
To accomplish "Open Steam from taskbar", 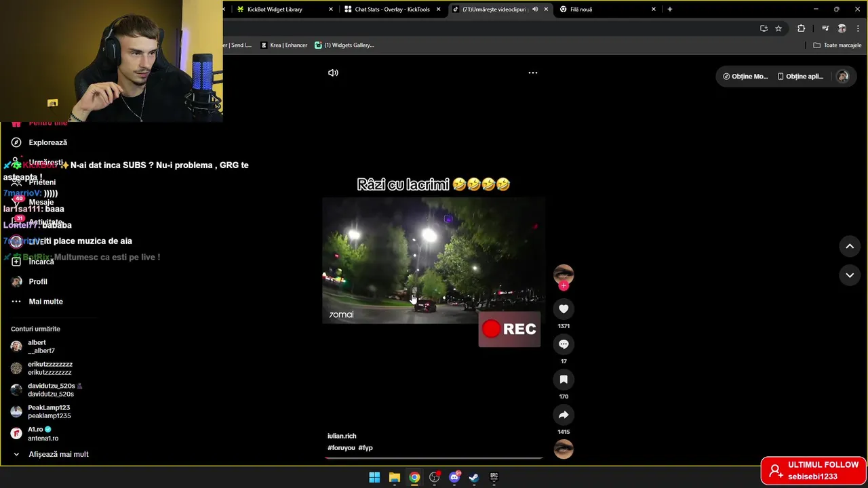I will tap(474, 478).
